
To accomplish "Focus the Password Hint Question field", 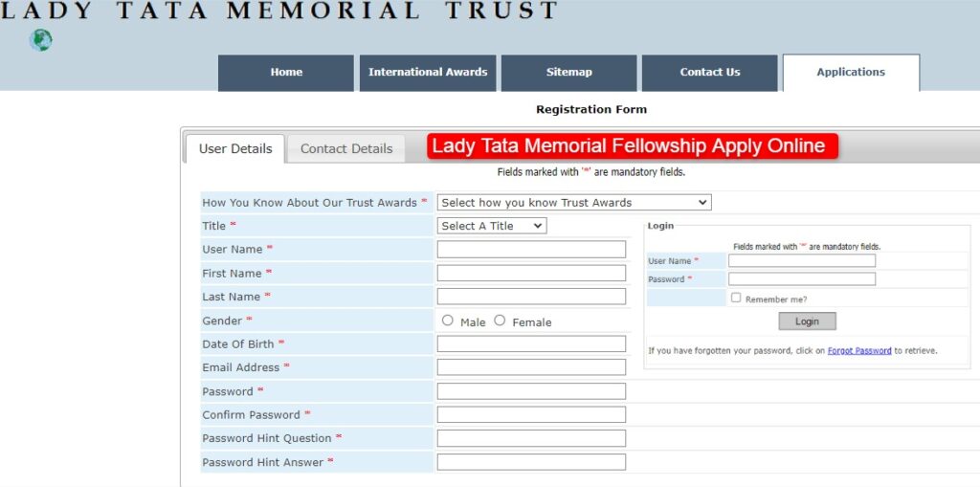I will click(x=531, y=438).
